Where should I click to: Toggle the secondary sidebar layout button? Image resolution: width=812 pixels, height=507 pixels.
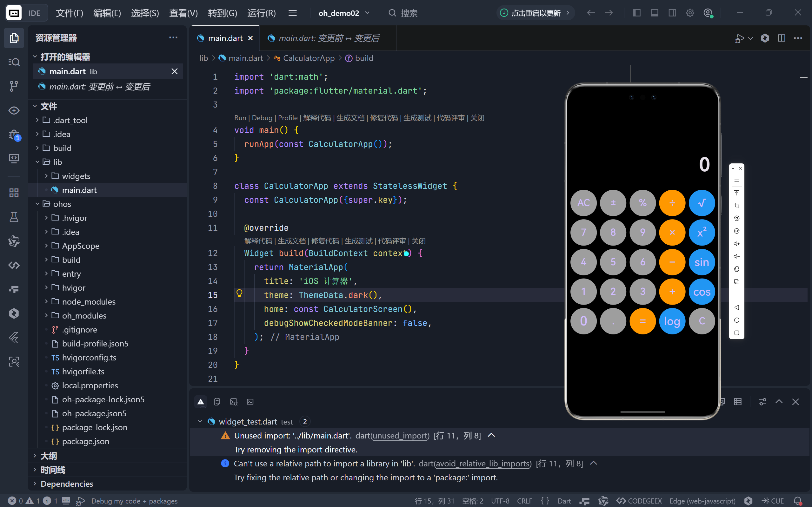[672, 13]
